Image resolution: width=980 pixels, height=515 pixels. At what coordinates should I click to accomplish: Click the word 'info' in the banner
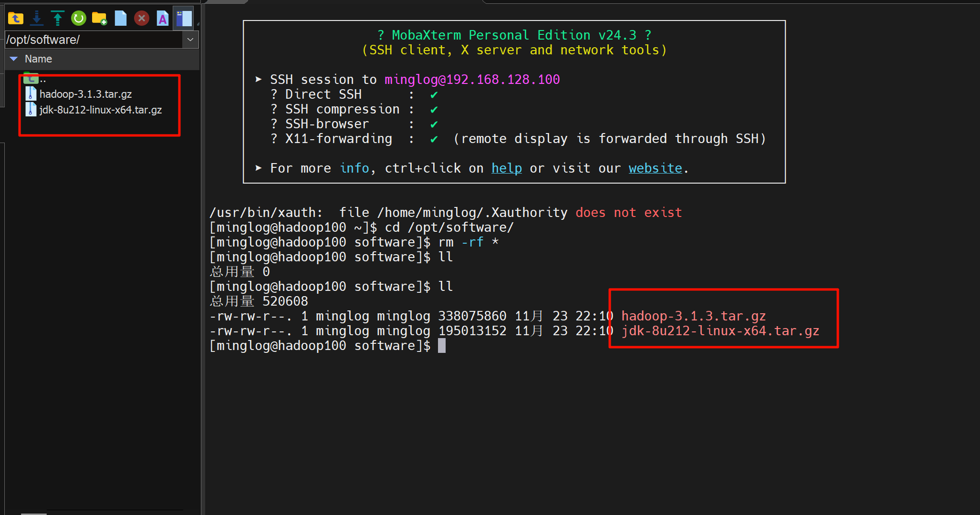[354, 168]
